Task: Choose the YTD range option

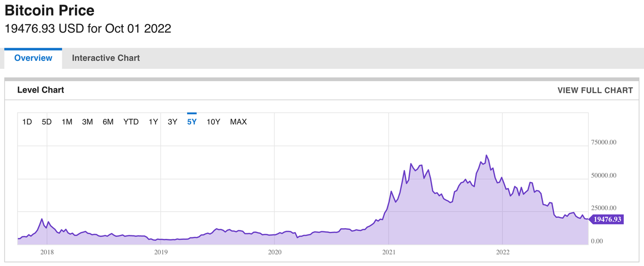Action: pos(131,122)
